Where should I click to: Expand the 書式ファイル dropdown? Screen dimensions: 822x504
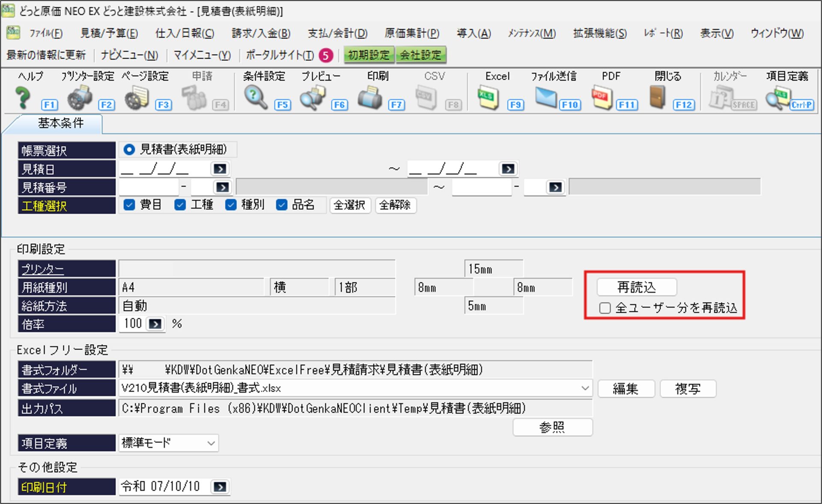[585, 388]
